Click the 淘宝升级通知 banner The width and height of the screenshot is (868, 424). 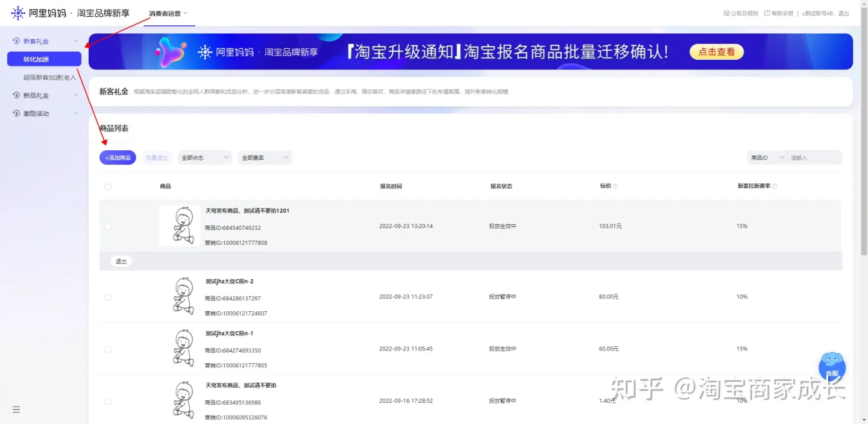click(471, 51)
